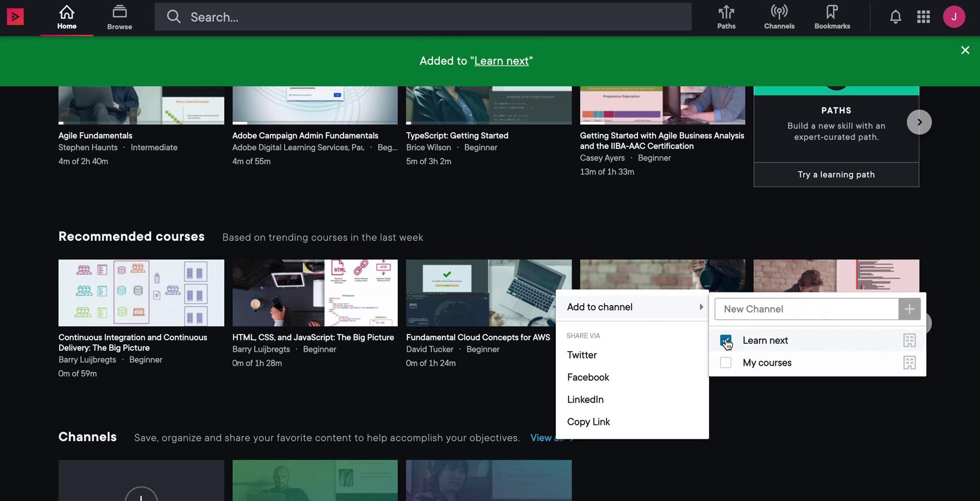980x501 pixels.
Task: Open HTML, CSS, and JavaScript course title
Action: coord(313,338)
